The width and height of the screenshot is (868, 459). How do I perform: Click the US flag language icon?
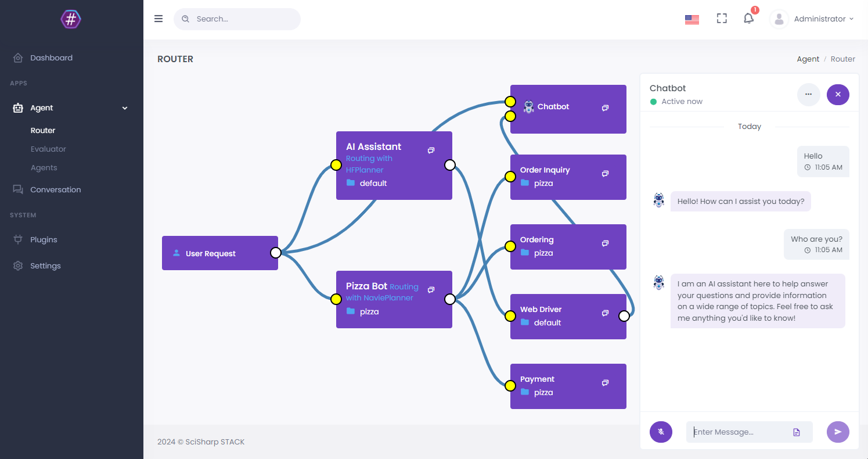[x=691, y=19]
